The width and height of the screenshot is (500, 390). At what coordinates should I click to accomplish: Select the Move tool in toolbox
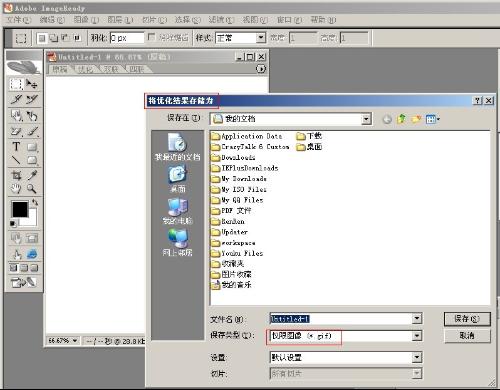pos(32,84)
